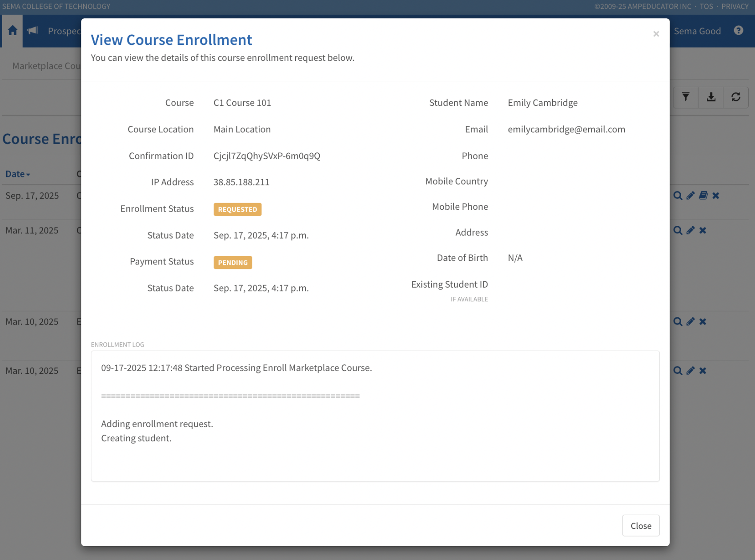Edit the Sep. 17, 2025 enrollment

691,196
